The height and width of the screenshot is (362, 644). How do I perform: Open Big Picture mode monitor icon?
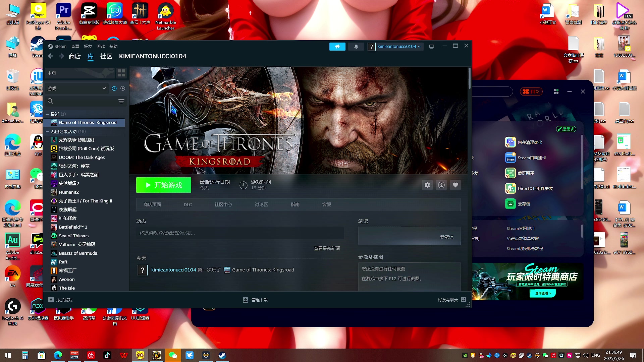[x=432, y=47]
